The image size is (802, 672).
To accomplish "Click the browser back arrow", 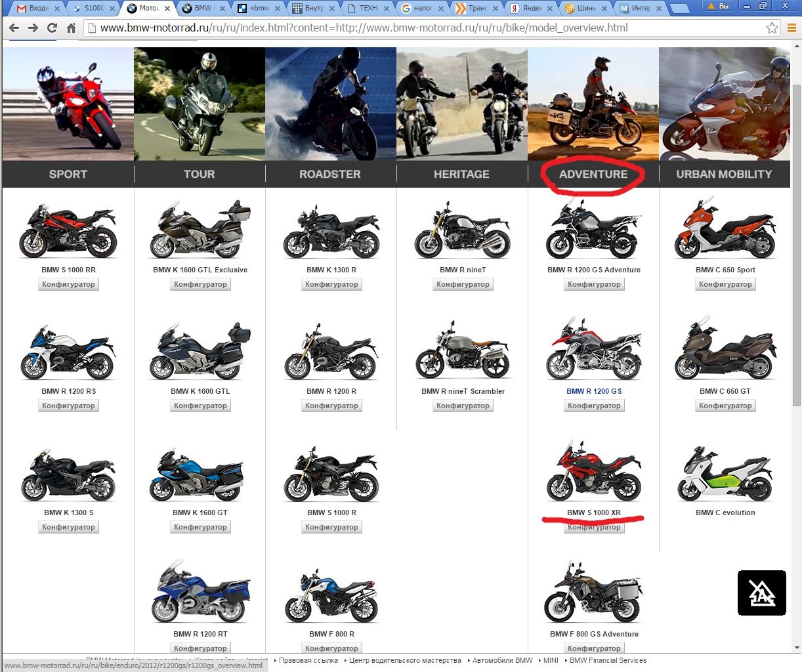I will 14,28.
